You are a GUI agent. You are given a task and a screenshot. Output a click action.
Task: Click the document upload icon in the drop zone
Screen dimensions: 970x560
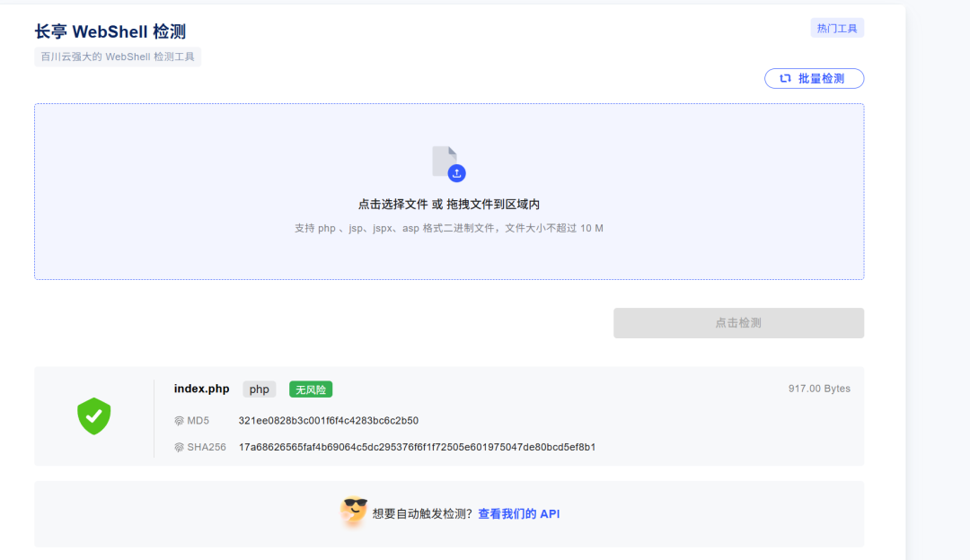(x=445, y=160)
